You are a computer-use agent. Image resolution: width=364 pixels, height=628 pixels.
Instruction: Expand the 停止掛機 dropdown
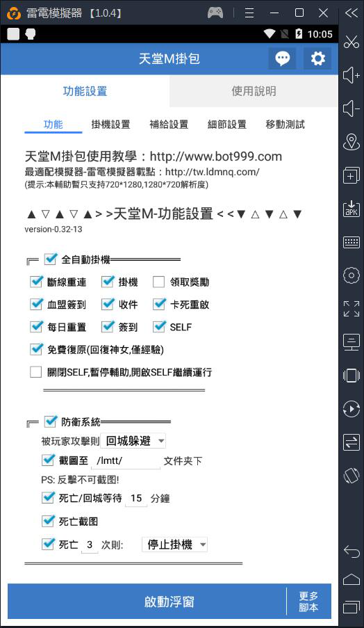[x=175, y=545]
